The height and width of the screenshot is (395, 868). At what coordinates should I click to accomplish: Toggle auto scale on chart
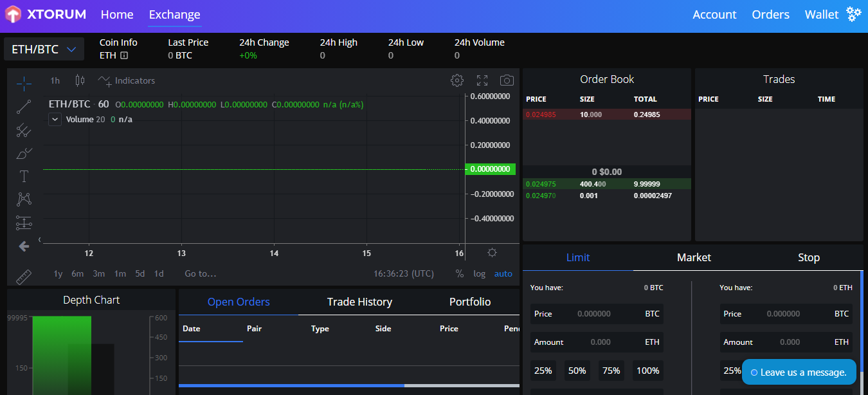[x=503, y=273]
